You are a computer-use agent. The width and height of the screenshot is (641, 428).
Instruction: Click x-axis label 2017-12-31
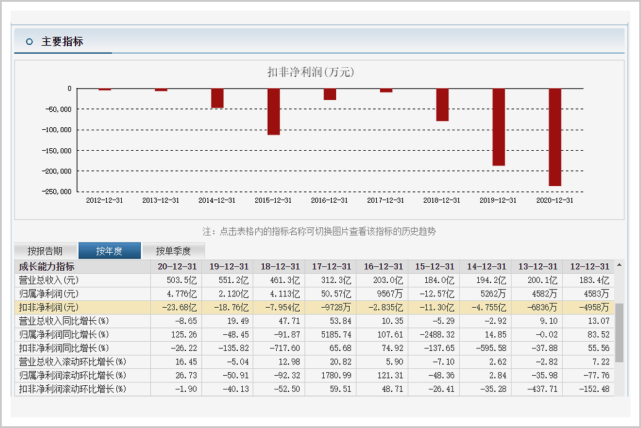pyautogui.click(x=385, y=200)
